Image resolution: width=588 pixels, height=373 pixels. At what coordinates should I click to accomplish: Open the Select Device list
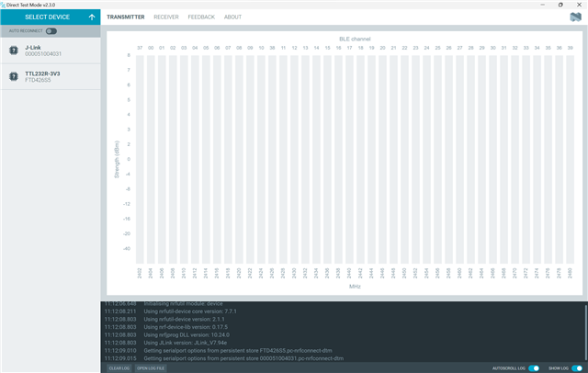tap(46, 17)
